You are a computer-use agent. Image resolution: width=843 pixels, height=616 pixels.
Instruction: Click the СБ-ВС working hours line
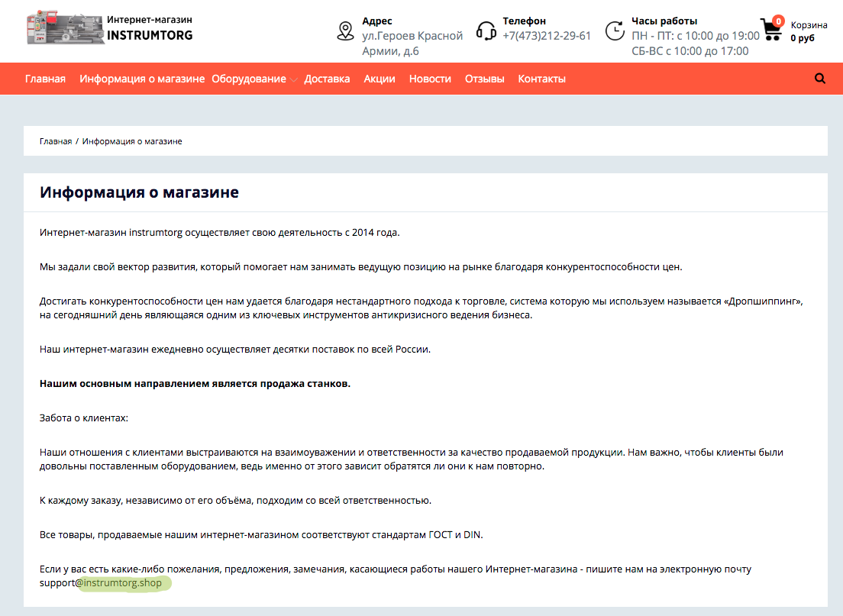690,51
